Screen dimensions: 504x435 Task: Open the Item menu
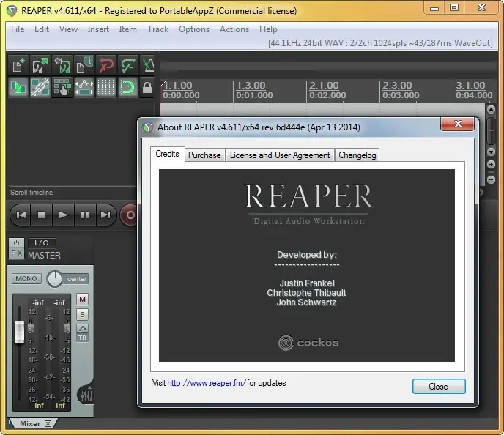127,29
